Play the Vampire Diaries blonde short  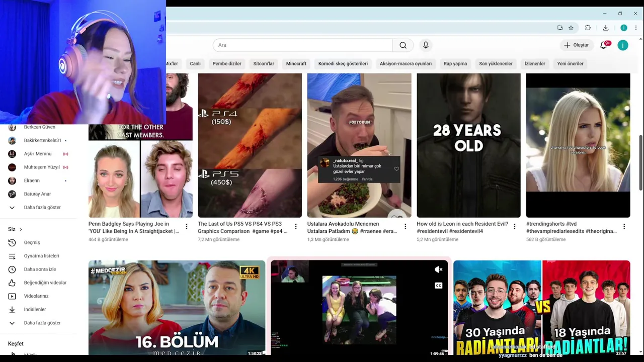click(578, 145)
